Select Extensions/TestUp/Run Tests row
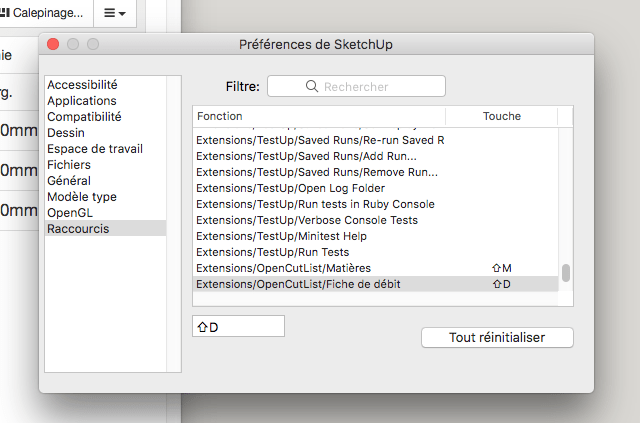640x423 pixels. pyautogui.click(x=376, y=252)
